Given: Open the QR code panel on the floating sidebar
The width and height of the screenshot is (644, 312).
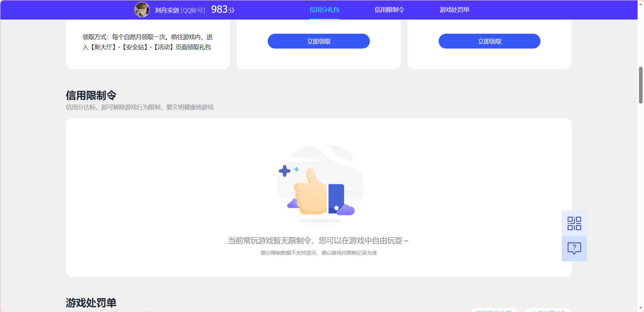Looking at the screenshot, I should (574, 223).
